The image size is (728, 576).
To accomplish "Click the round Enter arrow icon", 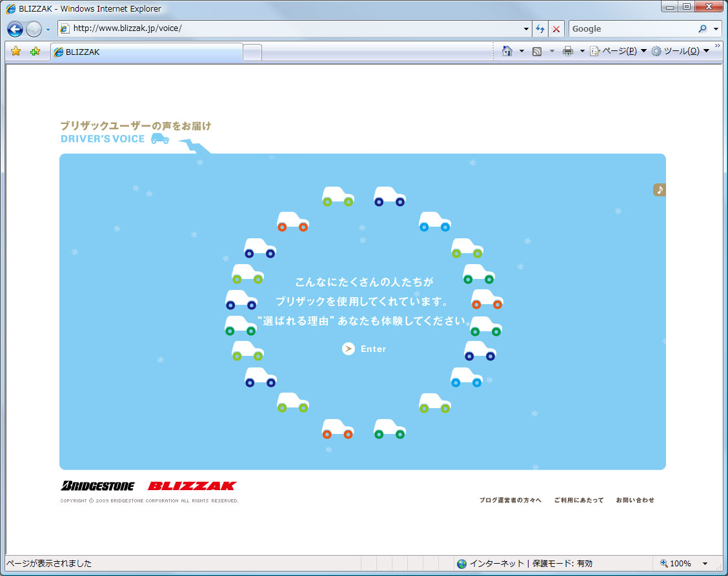I will (x=349, y=349).
